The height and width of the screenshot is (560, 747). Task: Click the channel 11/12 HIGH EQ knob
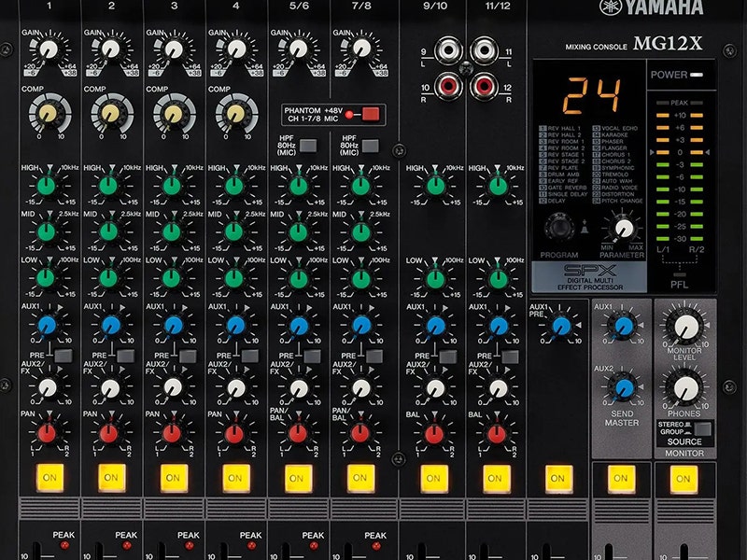coord(498,185)
